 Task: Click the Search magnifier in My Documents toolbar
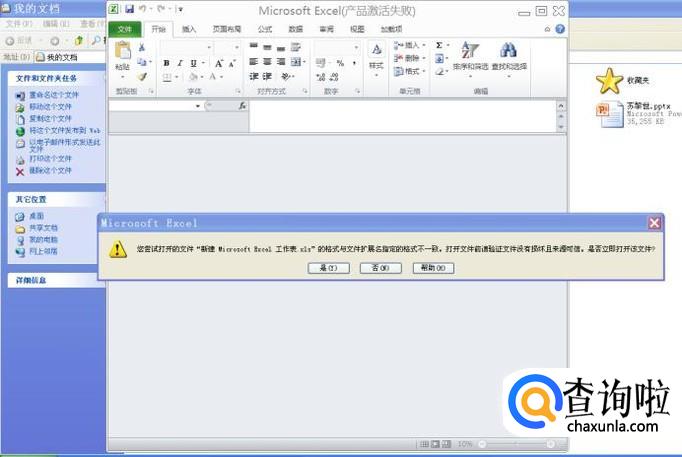[x=96, y=41]
